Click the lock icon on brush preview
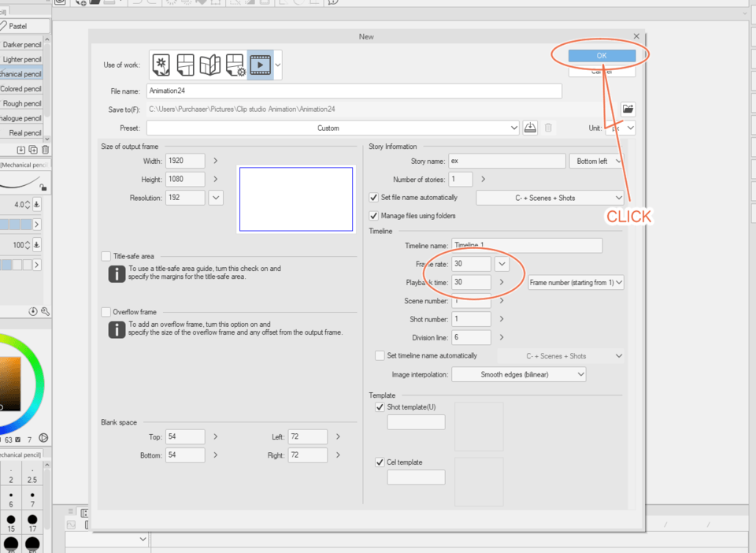 point(43,187)
